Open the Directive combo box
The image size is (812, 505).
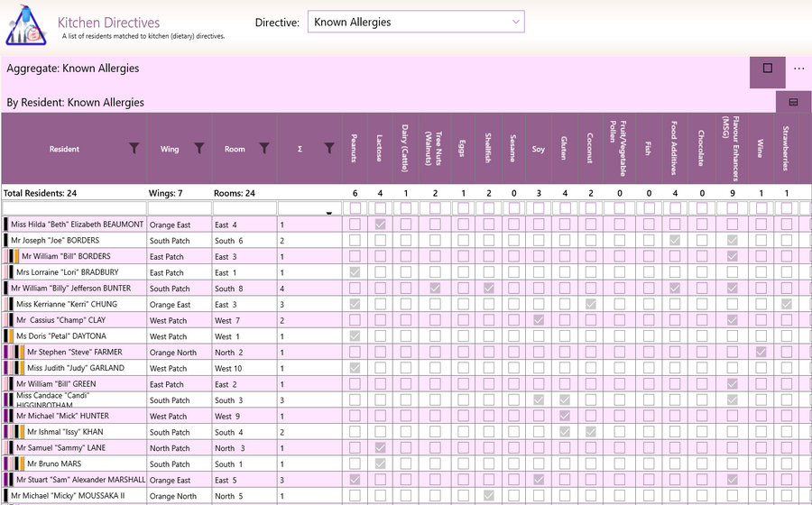click(x=416, y=22)
